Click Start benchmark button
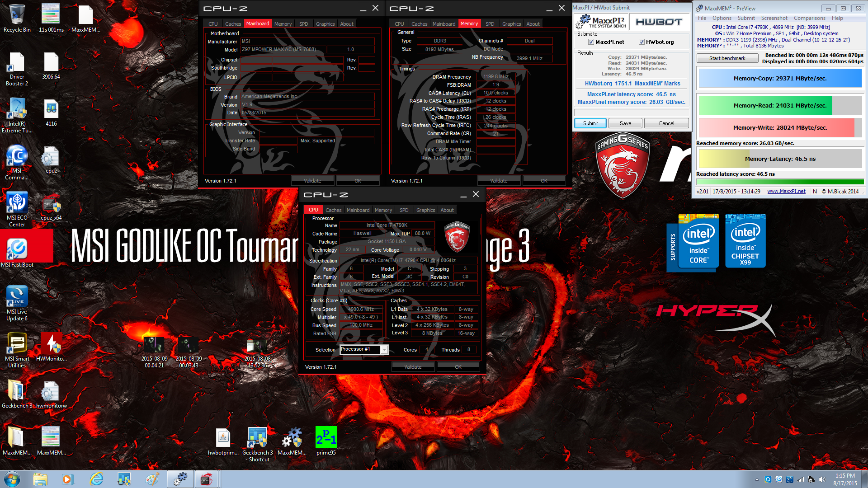Image resolution: width=868 pixels, height=488 pixels. (727, 58)
